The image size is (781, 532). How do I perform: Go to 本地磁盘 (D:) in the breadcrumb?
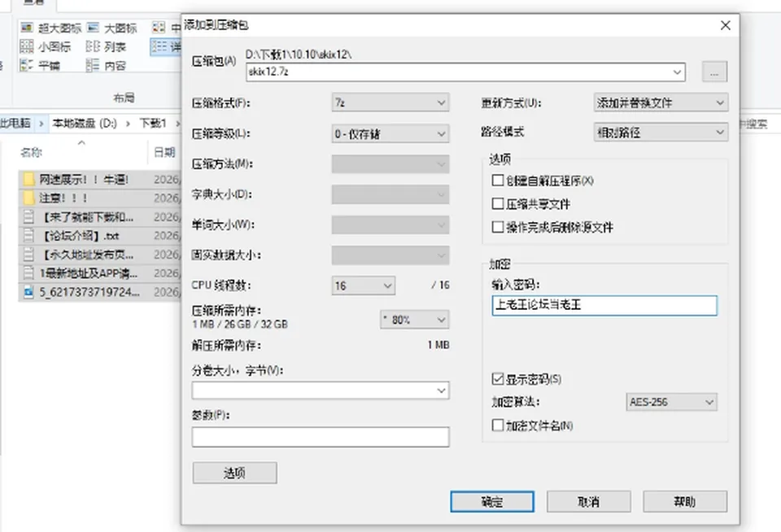84,123
